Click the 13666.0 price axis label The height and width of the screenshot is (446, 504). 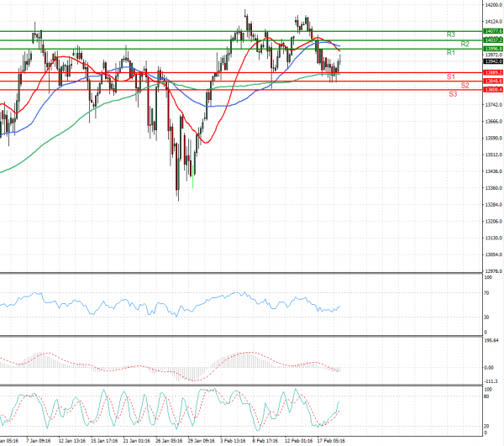click(494, 122)
